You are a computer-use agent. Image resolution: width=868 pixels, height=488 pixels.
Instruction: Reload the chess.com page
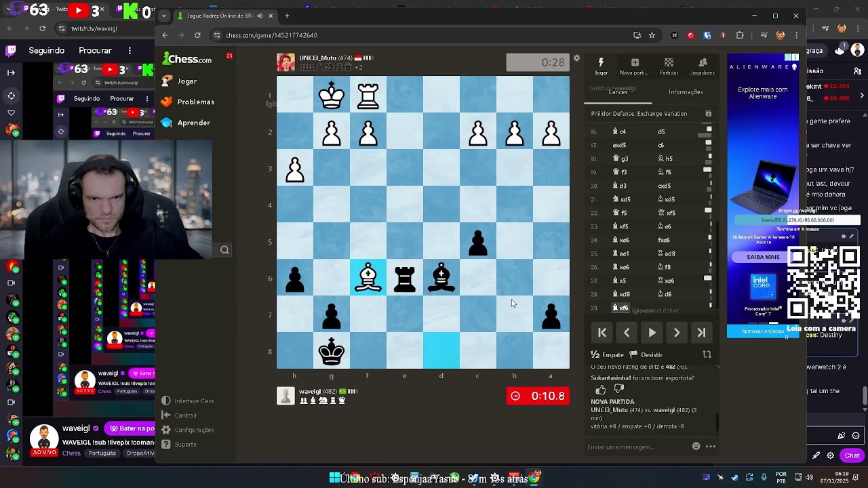pyautogui.click(x=197, y=35)
